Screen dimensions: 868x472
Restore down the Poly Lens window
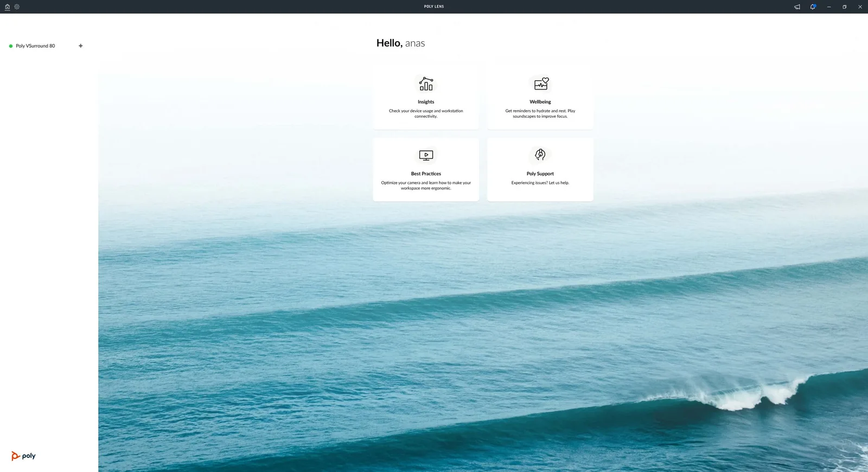(x=844, y=7)
